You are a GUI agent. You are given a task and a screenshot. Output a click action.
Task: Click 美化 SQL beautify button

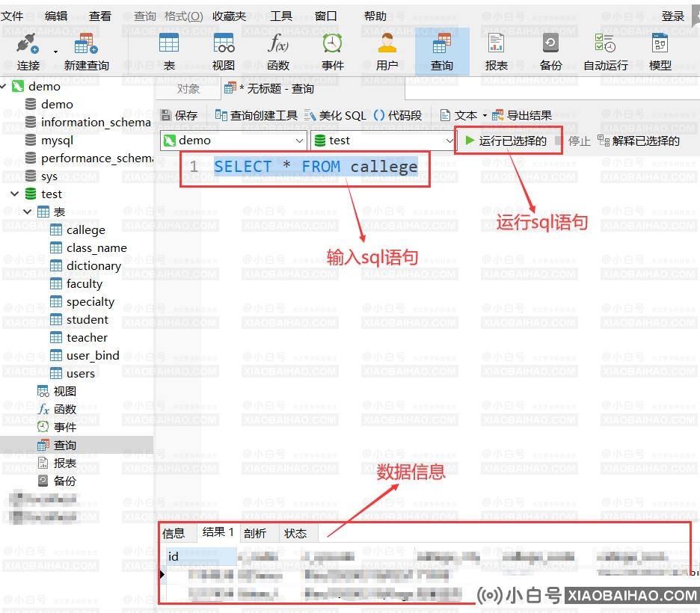point(335,116)
